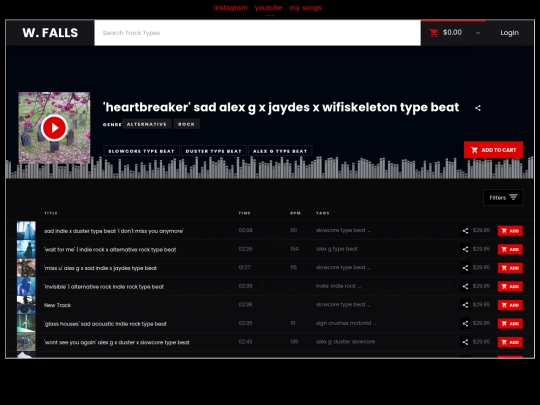Open the first track's thumbnail
Screen dimensions: 540x405
point(26,230)
